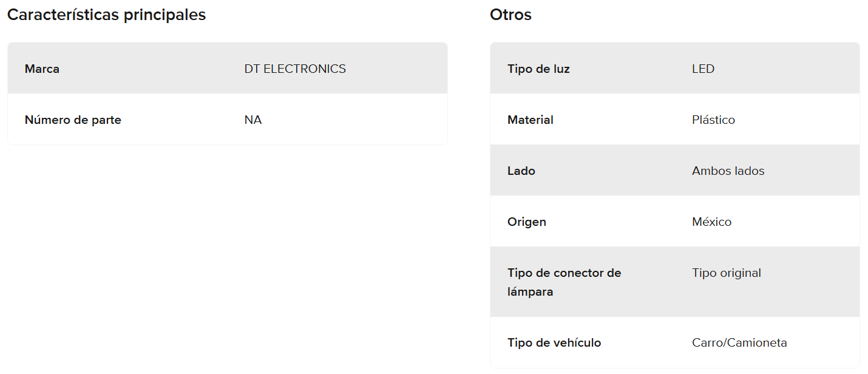Select the Ambos lados value
The height and width of the screenshot is (374, 868).
(728, 171)
